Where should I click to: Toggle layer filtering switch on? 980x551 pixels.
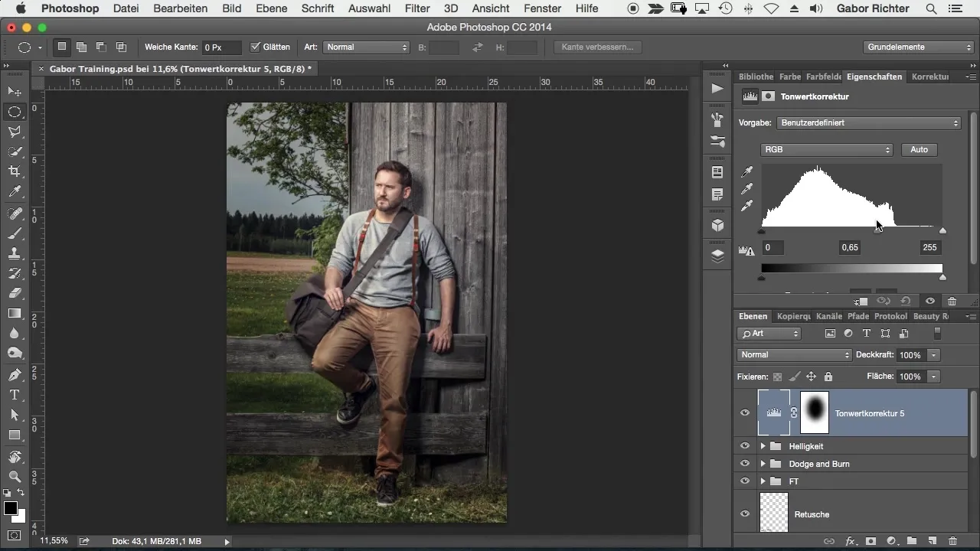point(937,334)
